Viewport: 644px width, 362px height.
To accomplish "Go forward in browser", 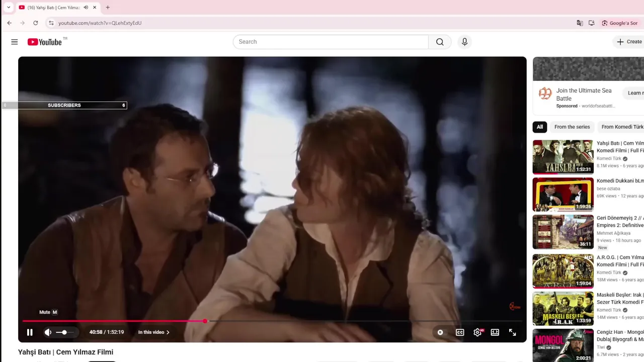I will click(x=22, y=23).
